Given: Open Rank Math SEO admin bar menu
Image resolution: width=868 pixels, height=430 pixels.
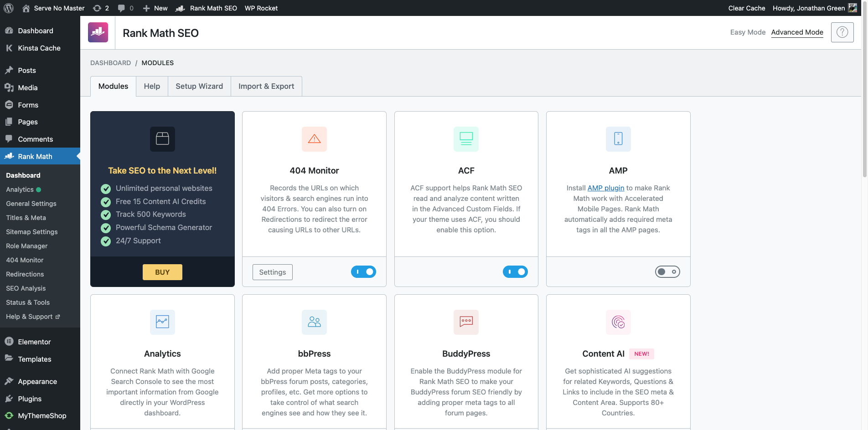Looking at the screenshot, I should pos(207,8).
